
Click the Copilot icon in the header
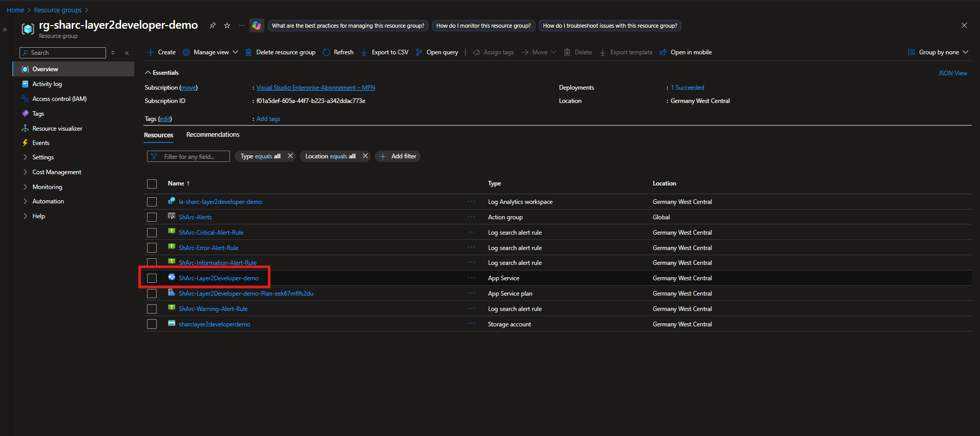[x=257, y=26]
